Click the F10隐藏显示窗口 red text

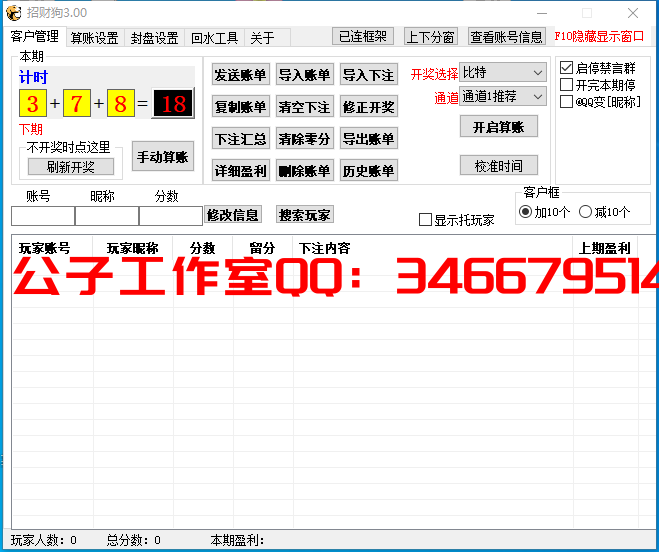coord(599,37)
